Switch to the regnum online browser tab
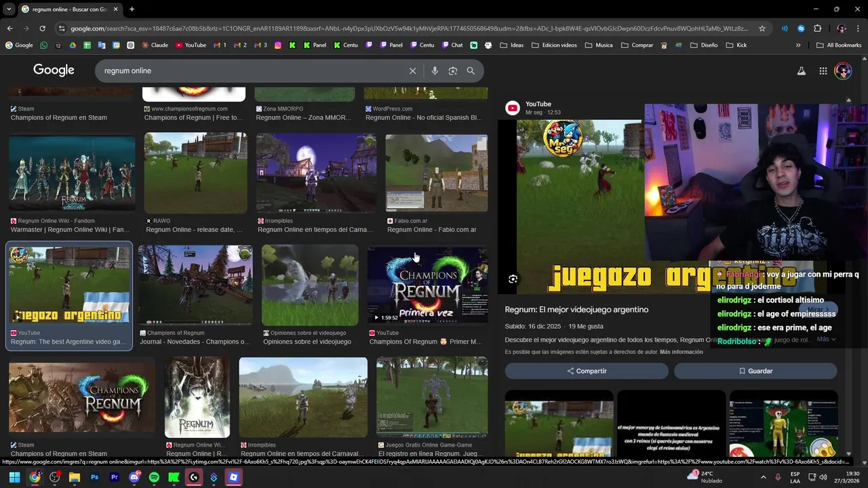868x488 pixels. coord(69,9)
